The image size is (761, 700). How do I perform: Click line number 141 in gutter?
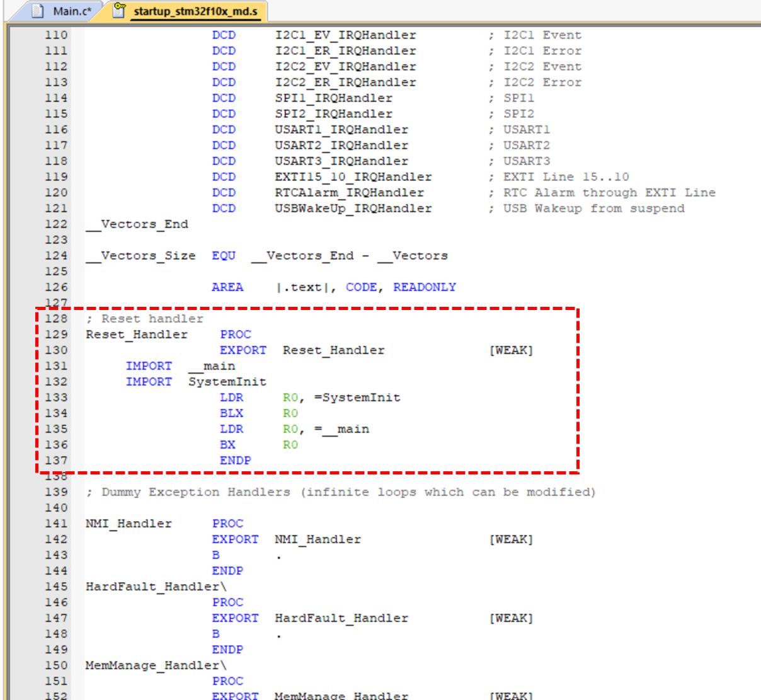click(x=56, y=524)
